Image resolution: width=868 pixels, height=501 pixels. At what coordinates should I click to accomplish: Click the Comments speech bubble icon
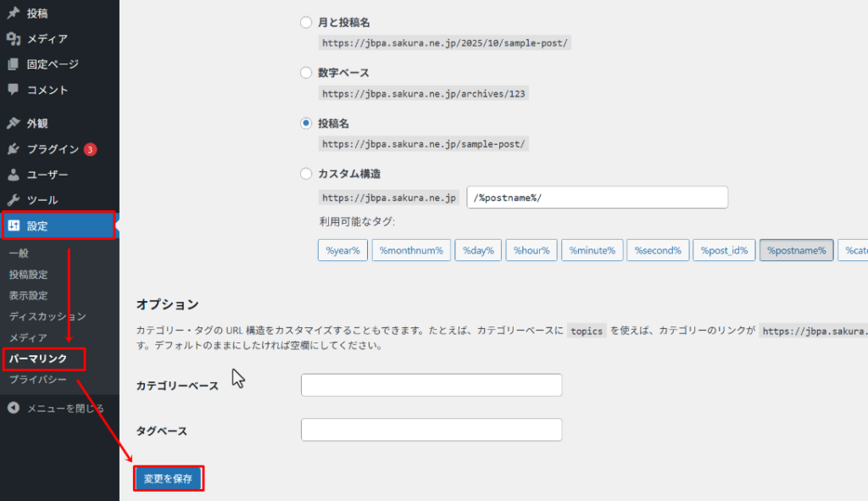pos(14,90)
